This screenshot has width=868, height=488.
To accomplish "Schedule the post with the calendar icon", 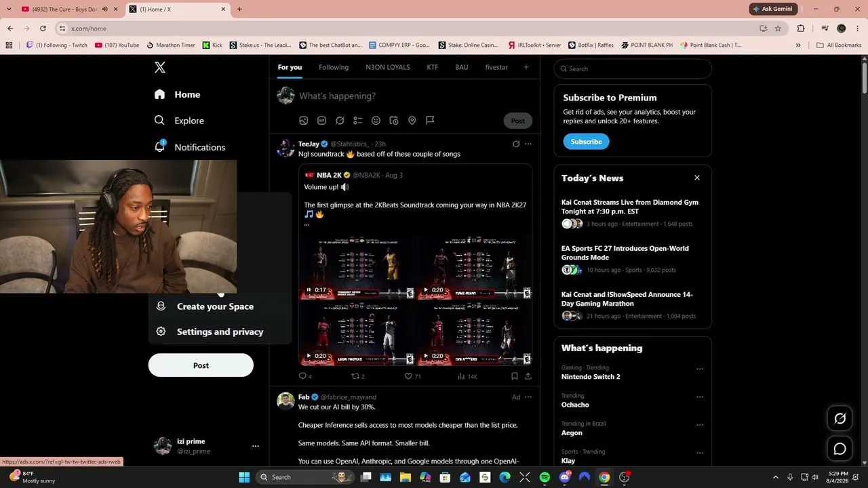I will [394, 121].
